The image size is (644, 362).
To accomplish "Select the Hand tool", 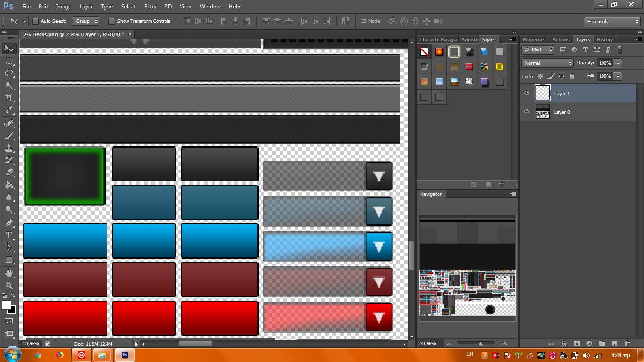I will 9,273.
